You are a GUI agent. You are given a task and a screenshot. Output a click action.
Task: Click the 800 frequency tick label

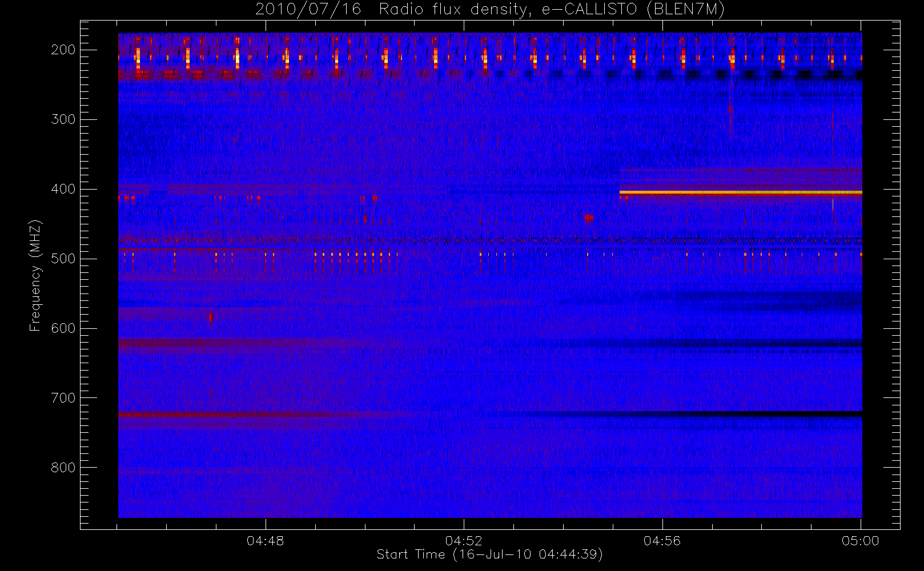[x=63, y=468]
